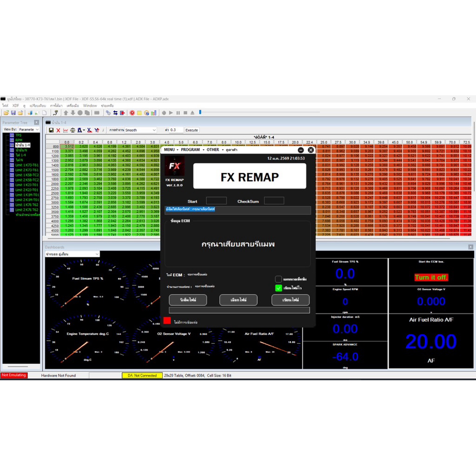Open the ช่วยเหลือ menu
Viewport: 476px width, 476px height.
coord(107,106)
